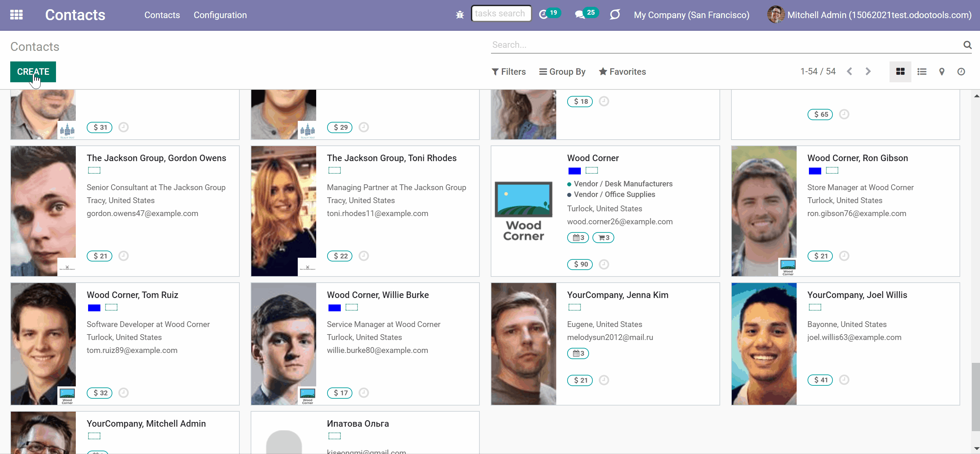Click activity clock next to $ 29

pos(364,127)
